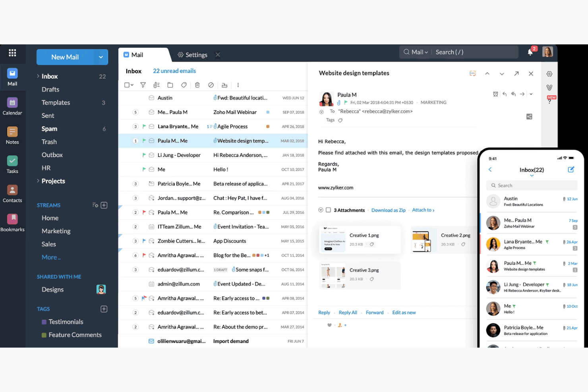Viewport: 588px width, 392px height.
Task: Click the share icon in email pane
Action: tap(529, 117)
